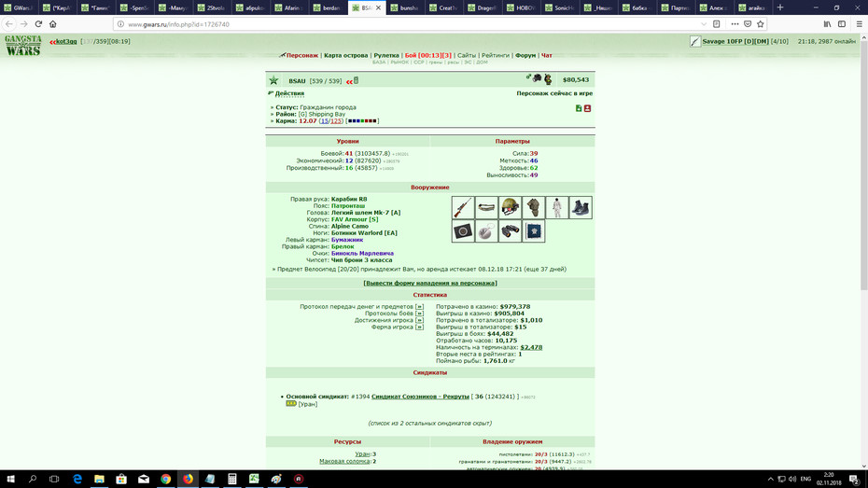
Task: Click the browser URL address field
Action: [x=410, y=24]
